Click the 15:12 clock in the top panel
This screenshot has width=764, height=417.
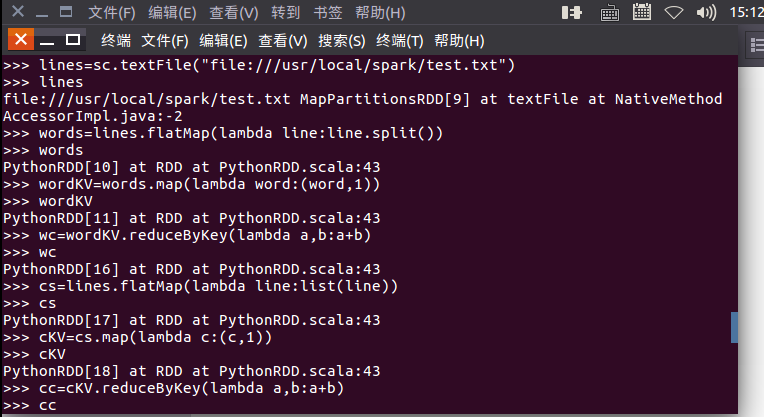pos(746,13)
